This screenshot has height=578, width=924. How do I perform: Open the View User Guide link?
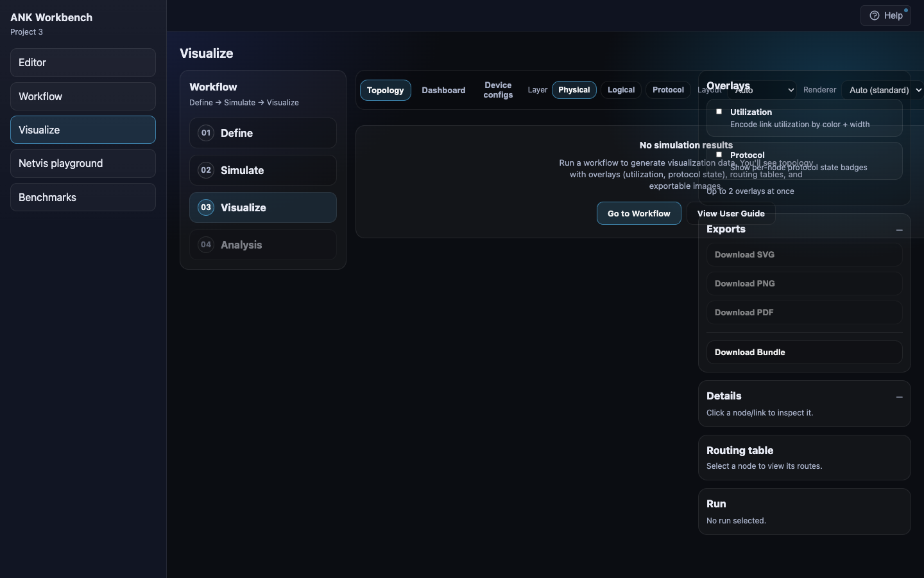coord(731,214)
